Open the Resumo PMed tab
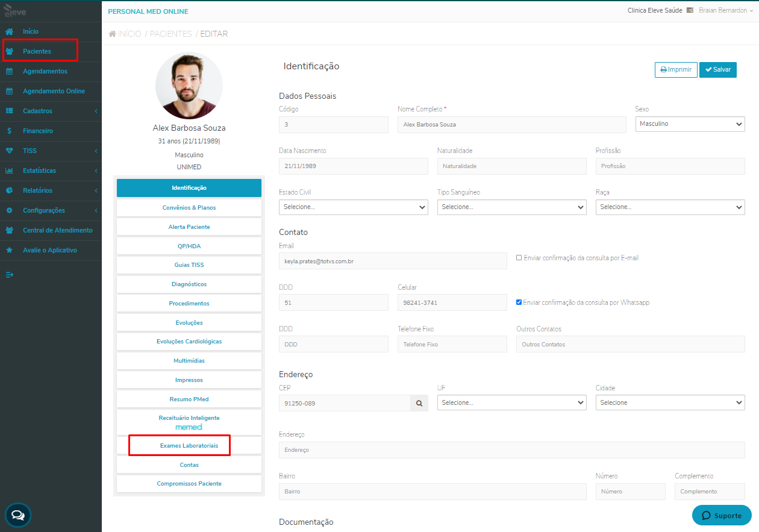The width and height of the screenshot is (759, 532). 189,399
